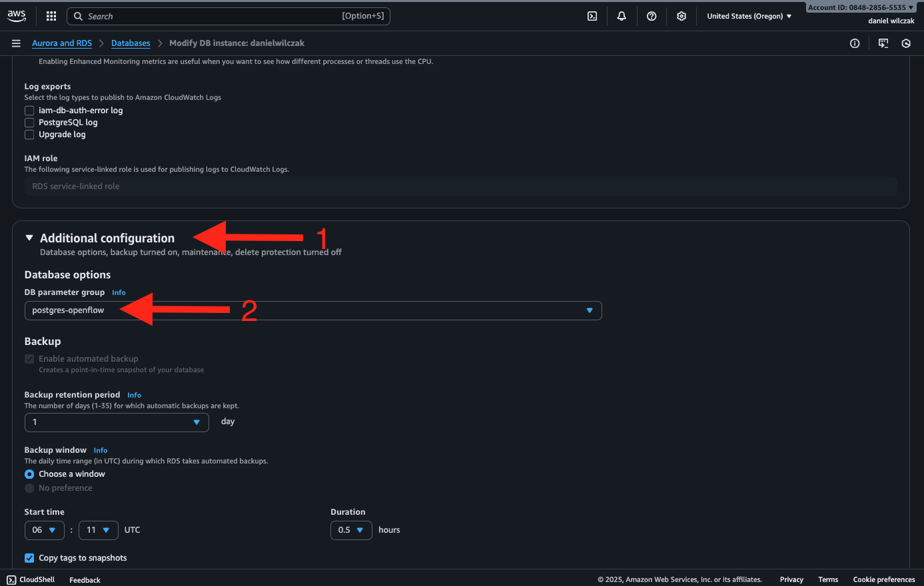Open the United States (Oregon) region menu
The height and width of the screenshot is (586, 924).
point(749,16)
